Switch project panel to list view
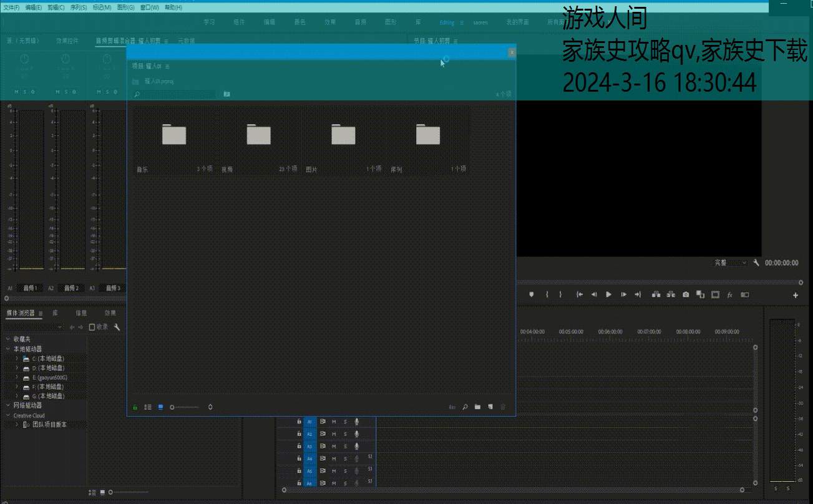 coord(148,407)
